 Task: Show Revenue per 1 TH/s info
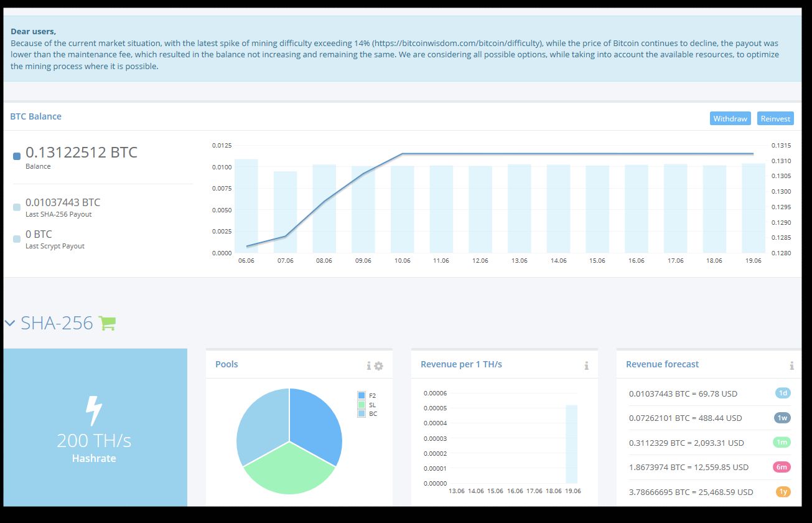pos(586,365)
